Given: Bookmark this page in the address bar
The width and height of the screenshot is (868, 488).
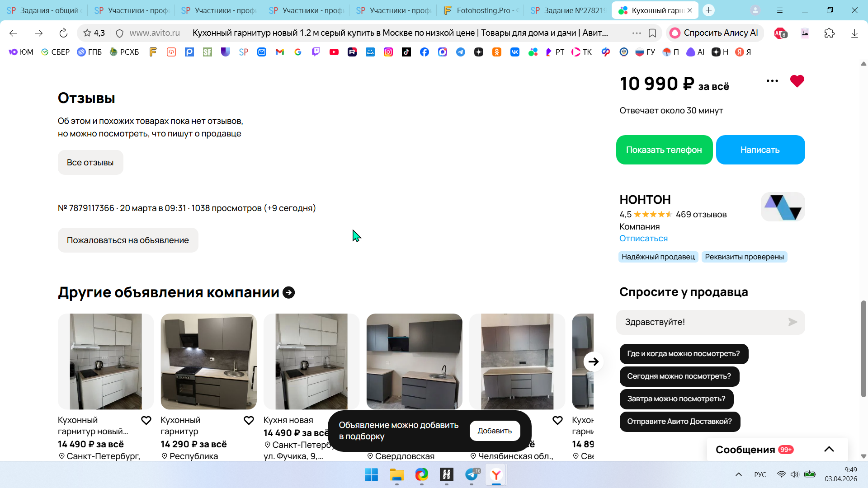Looking at the screenshot, I should click(652, 33).
